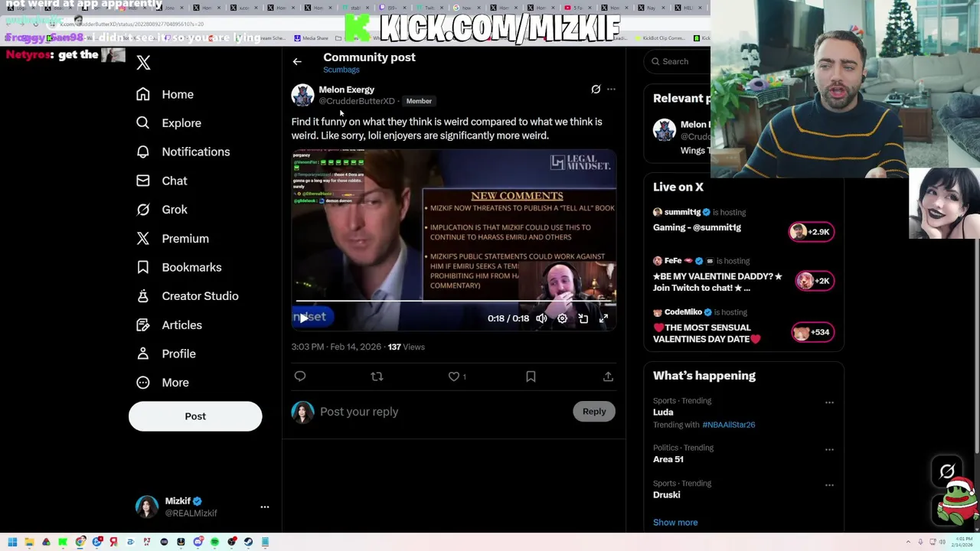Open Articles section
This screenshot has width=980, height=551.
click(168, 325)
